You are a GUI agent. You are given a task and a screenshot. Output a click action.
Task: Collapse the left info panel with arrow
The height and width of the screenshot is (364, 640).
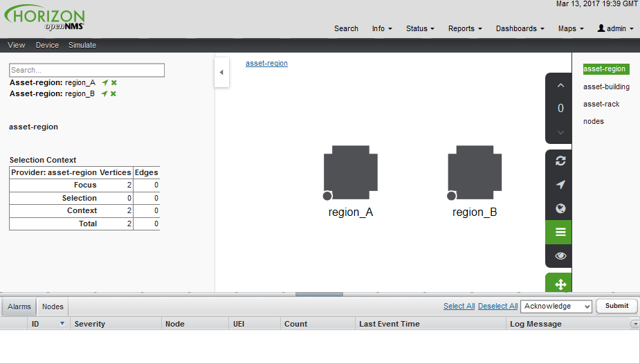(221, 72)
